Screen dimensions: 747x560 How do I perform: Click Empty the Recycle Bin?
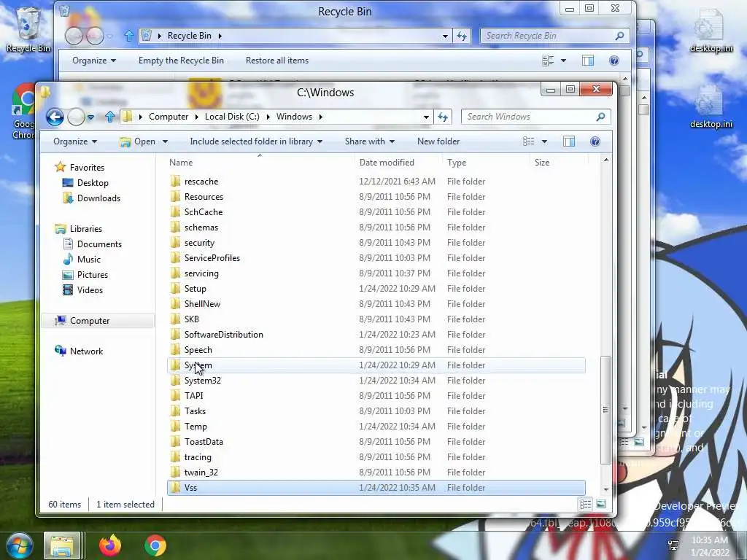(x=181, y=61)
